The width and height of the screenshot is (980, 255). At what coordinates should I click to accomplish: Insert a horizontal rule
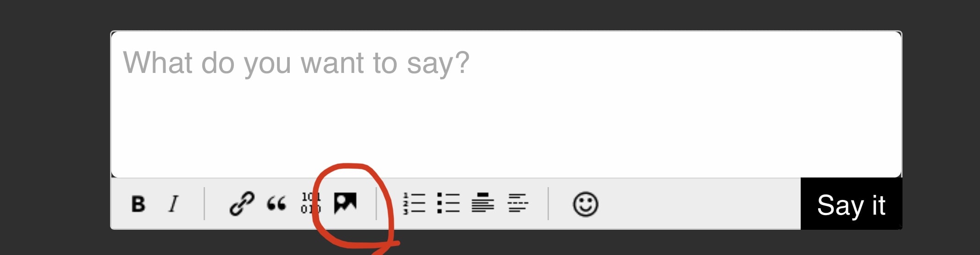tap(518, 203)
